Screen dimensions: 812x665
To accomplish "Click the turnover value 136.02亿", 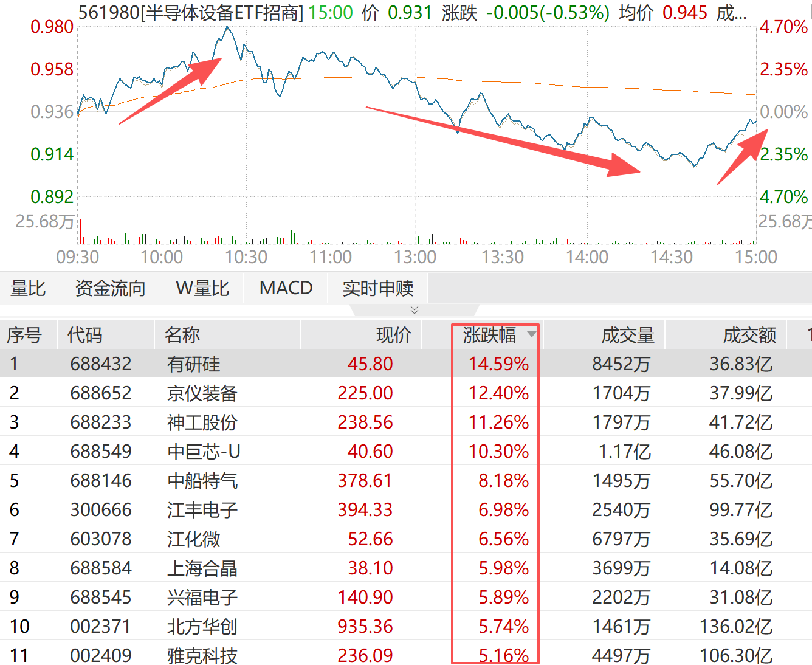I will (x=736, y=627).
